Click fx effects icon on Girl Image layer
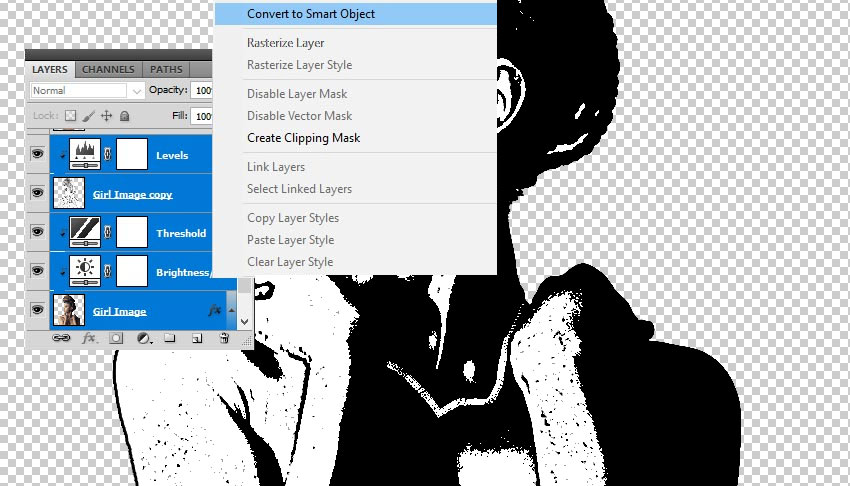 point(215,310)
